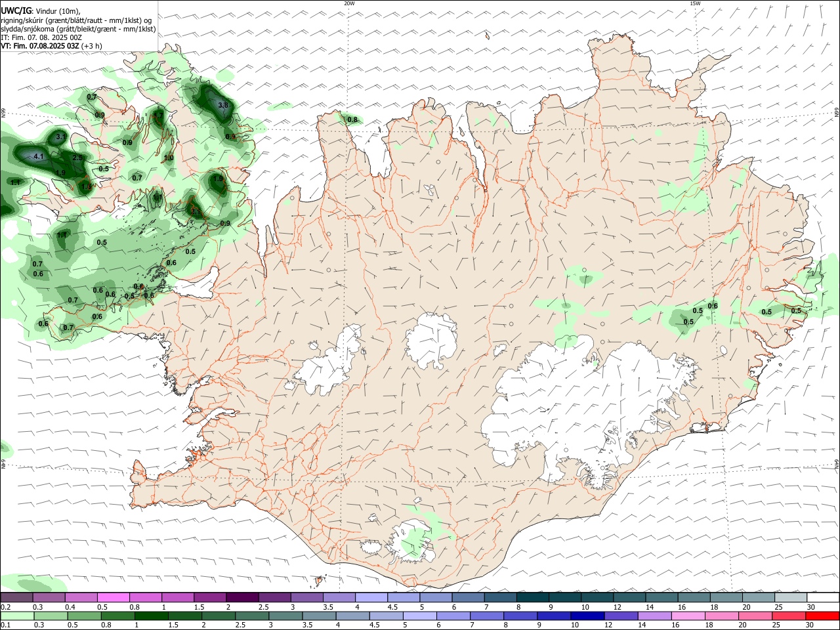Click the 20W longitude label

[349, 3]
